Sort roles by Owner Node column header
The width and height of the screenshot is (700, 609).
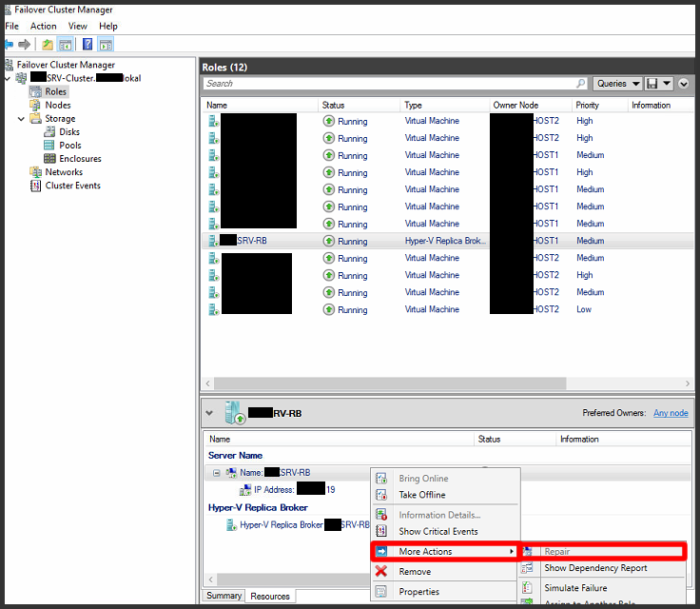pos(530,105)
